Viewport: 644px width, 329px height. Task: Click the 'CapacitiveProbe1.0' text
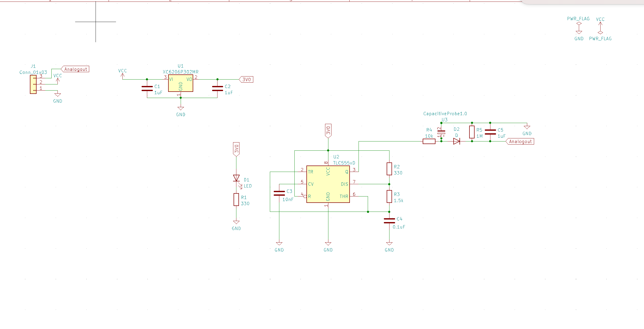point(445,114)
